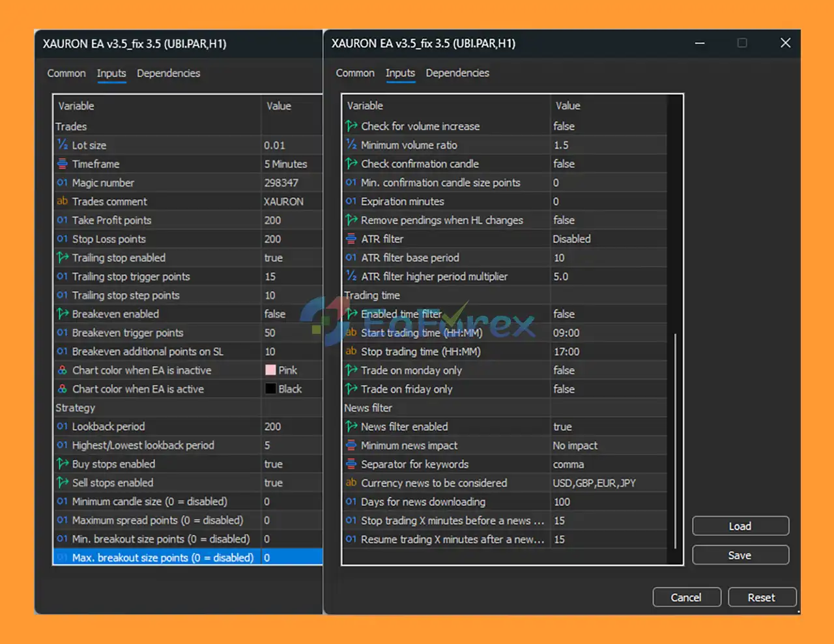Viewport: 834px width, 644px height.
Task: Open the Timeframe 5 Minutes dropdown
Action: tap(285, 164)
